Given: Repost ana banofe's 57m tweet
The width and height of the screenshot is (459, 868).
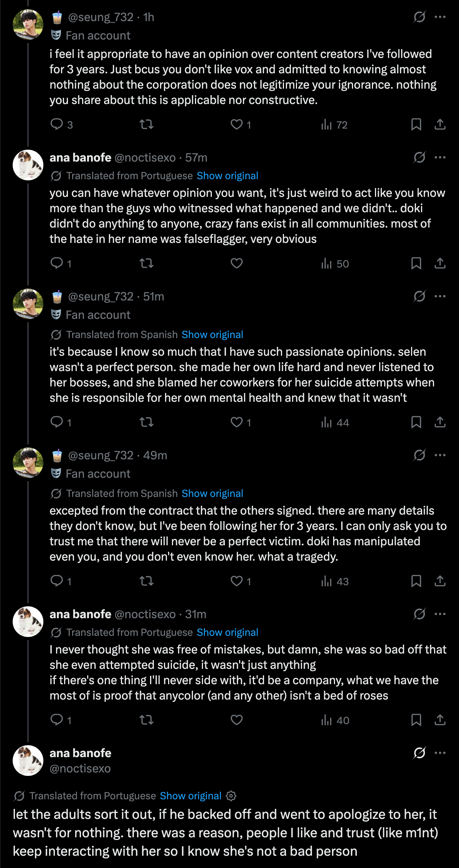Looking at the screenshot, I should click(146, 263).
